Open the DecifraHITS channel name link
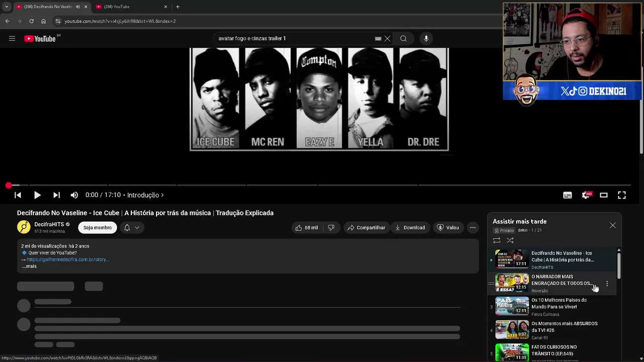 click(x=49, y=224)
